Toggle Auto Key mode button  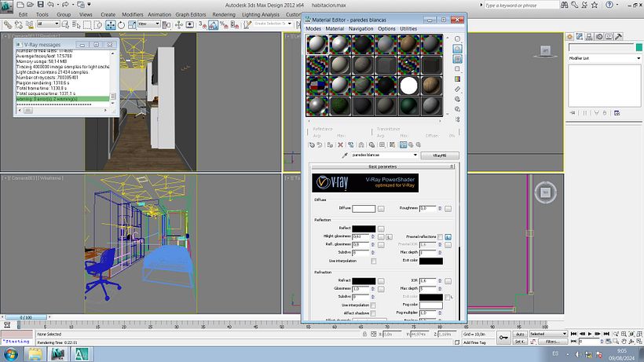tap(520, 334)
